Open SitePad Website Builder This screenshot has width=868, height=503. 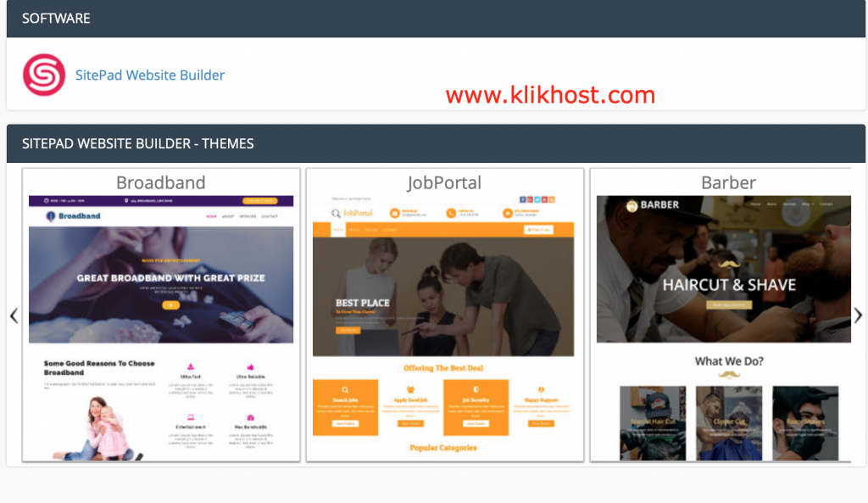click(x=150, y=75)
